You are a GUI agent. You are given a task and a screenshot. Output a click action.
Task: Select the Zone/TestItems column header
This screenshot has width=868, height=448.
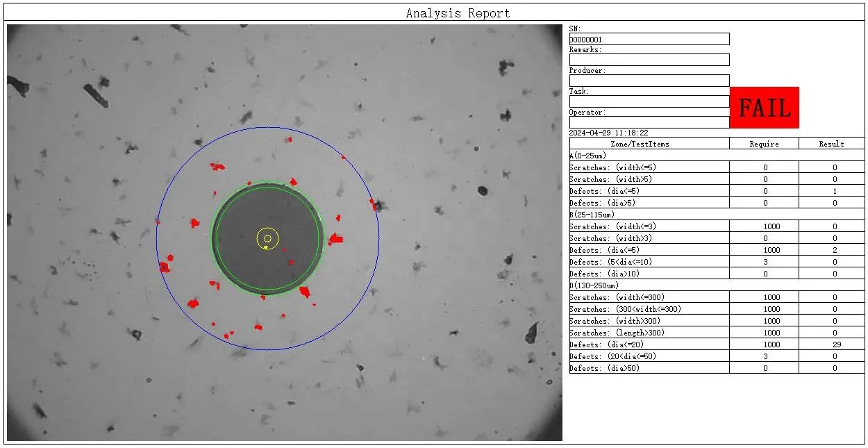[649, 144]
